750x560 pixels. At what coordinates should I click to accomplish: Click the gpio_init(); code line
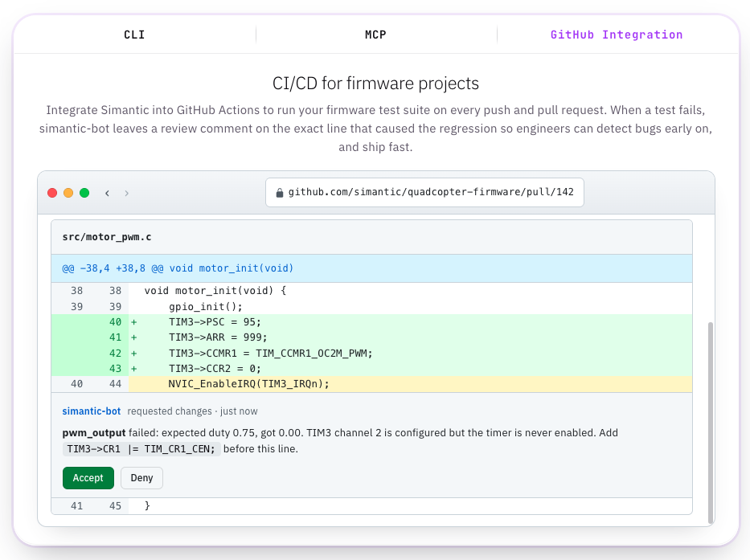tap(371, 307)
